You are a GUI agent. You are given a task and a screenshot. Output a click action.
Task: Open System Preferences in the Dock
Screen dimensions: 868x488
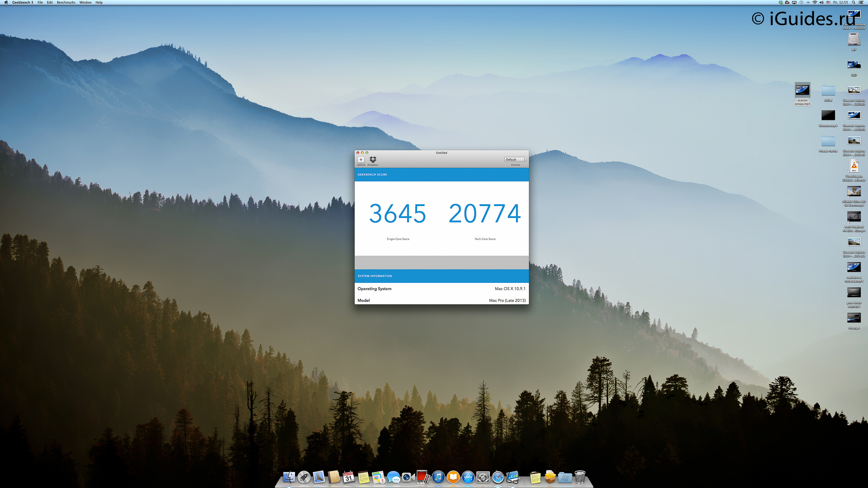pyautogui.click(x=483, y=477)
